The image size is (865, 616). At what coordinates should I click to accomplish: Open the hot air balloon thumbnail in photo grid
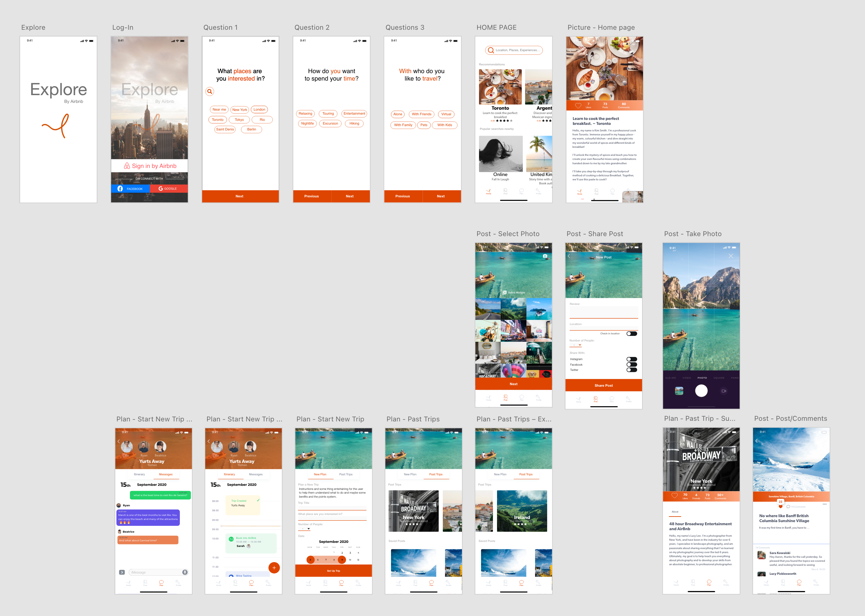point(513,371)
